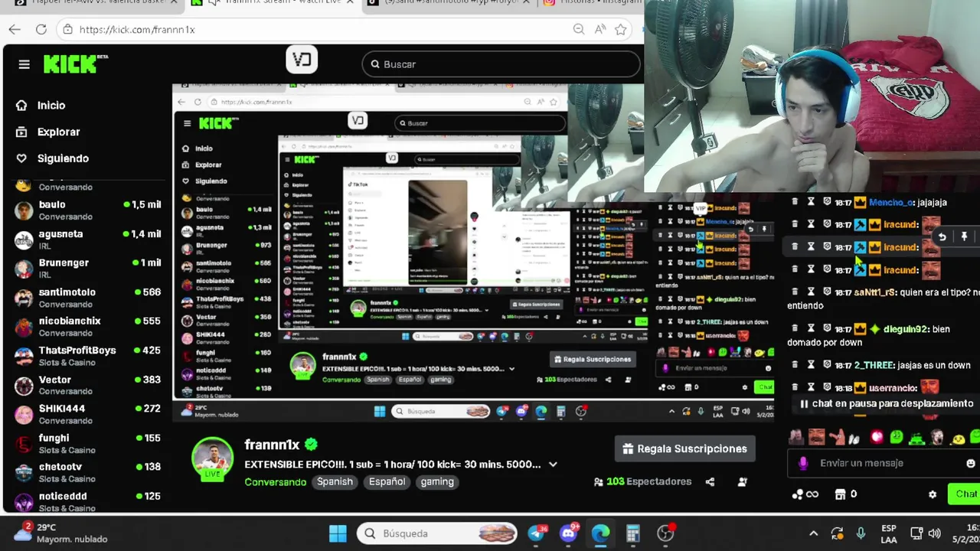Share the frannn1x stream
980x551 pixels.
click(710, 481)
